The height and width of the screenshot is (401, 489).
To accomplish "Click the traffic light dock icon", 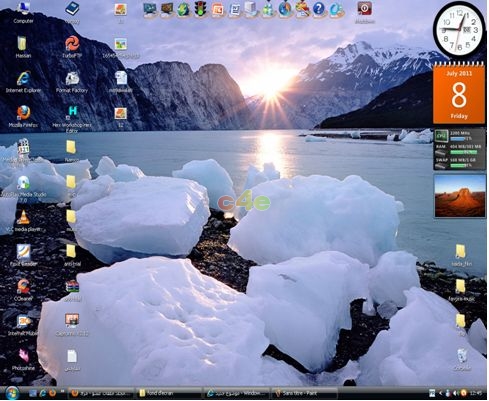I will [201, 9].
